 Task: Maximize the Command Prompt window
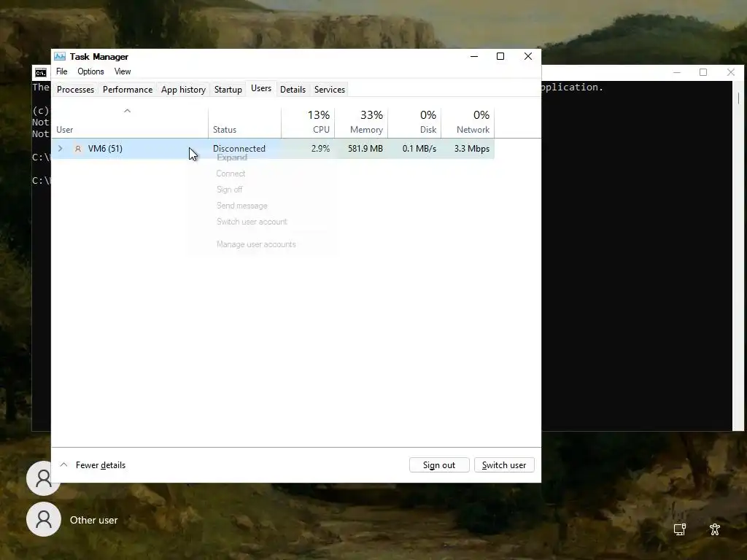pos(703,72)
